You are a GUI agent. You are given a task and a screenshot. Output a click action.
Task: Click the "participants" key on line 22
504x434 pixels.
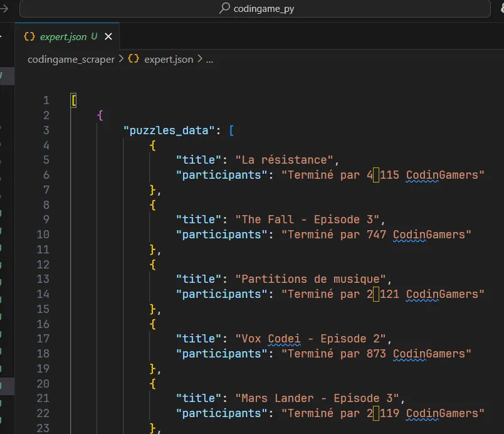pyautogui.click(x=222, y=413)
